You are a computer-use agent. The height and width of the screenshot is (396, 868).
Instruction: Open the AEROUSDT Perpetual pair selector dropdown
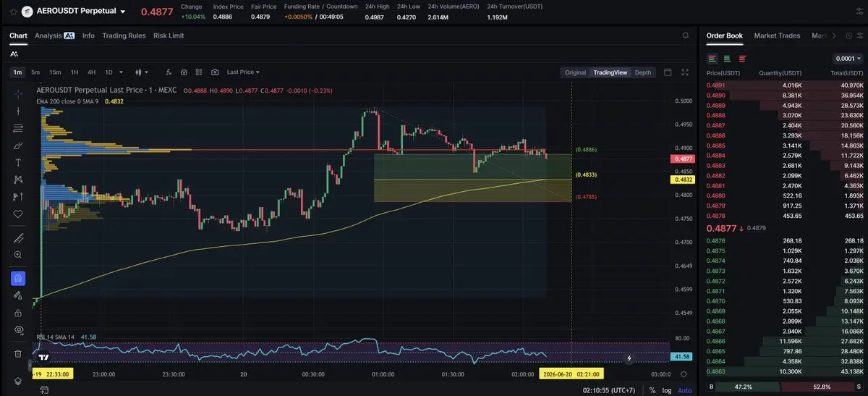click(x=122, y=12)
